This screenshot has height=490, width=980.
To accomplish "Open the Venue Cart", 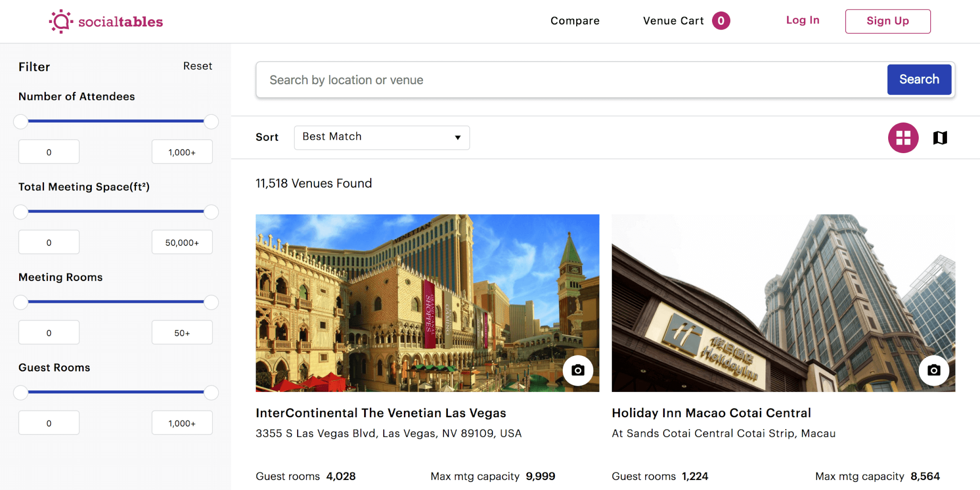I will click(x=673, y=21).
